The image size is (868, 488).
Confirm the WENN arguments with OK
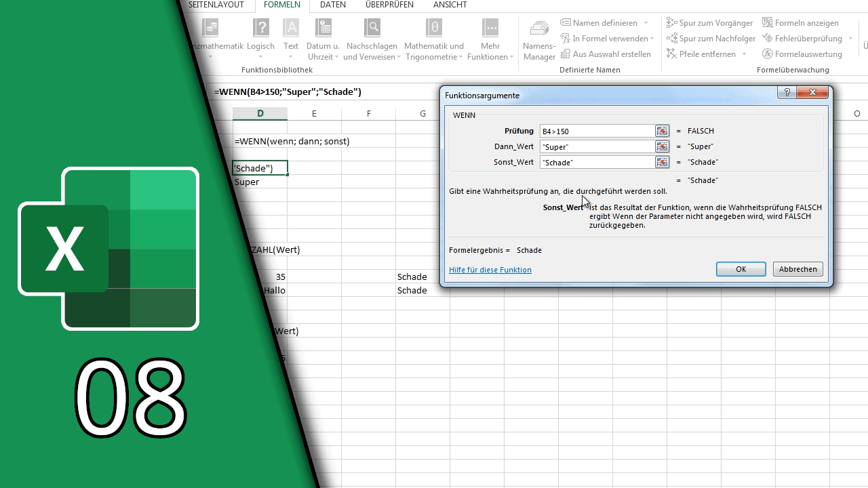coord(741,269)
